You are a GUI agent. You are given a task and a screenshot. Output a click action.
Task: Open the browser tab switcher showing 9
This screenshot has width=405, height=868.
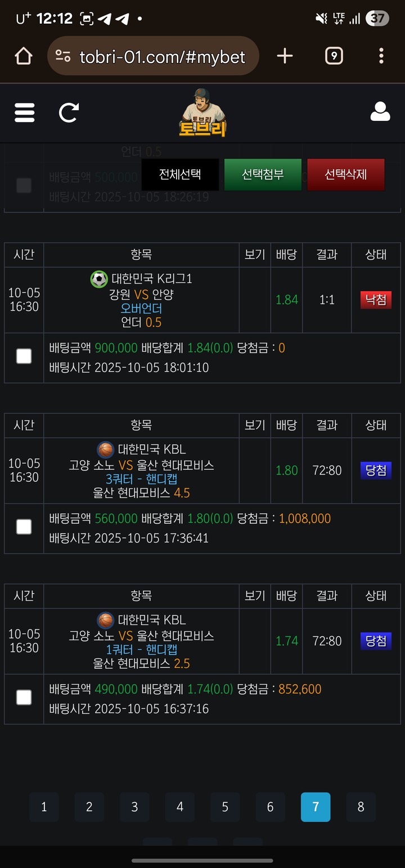334,56
